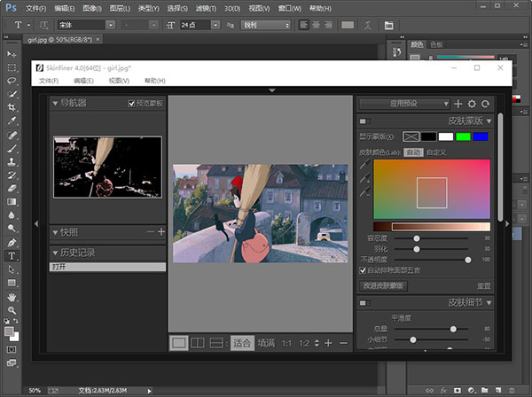The height and width of the screenshot is (397, 532).
Task: Select the Horizontal Type tool in toolbar
Action: coord(12,256)
